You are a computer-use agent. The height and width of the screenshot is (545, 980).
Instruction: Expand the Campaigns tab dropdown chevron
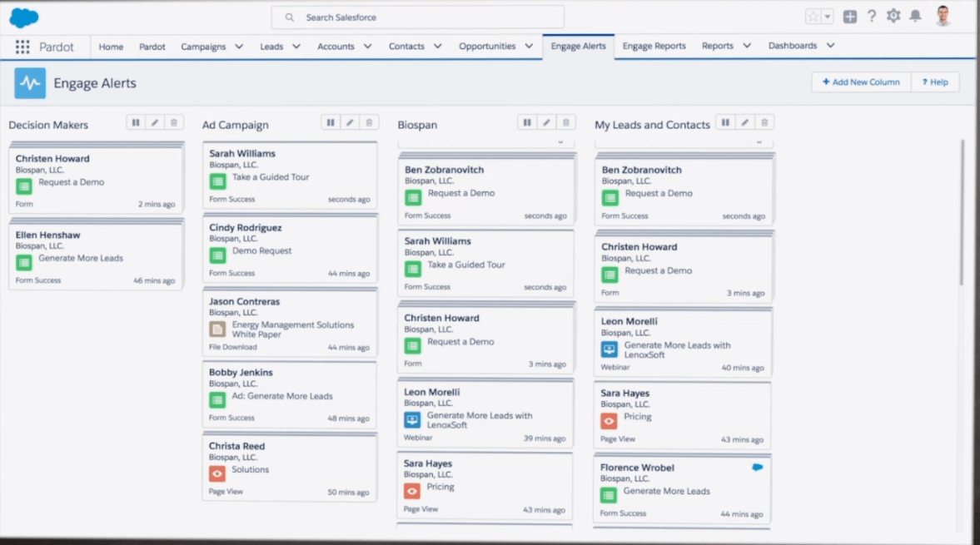239,47
